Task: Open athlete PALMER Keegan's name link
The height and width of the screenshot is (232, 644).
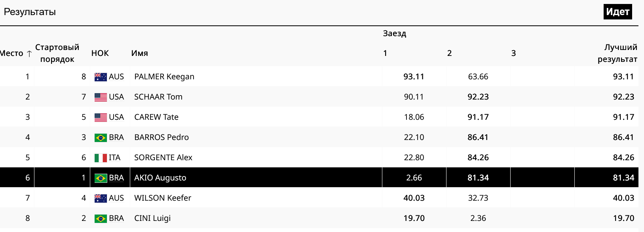Action: pyautogui.click(x=164, y=77)
